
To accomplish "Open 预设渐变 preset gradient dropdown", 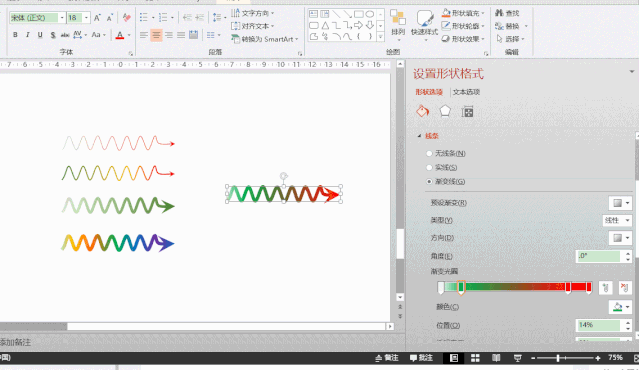I will coord(620,203).
